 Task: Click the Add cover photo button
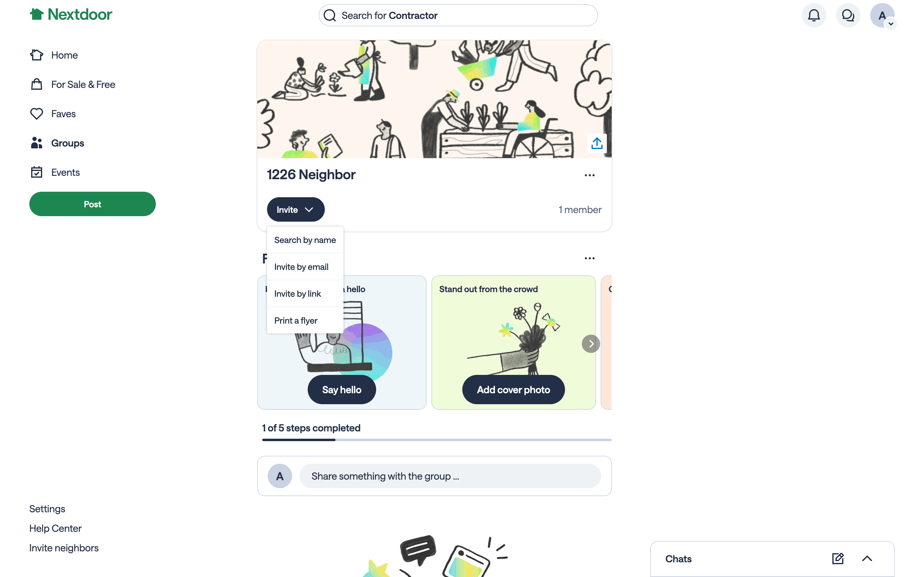click(513, 390)
